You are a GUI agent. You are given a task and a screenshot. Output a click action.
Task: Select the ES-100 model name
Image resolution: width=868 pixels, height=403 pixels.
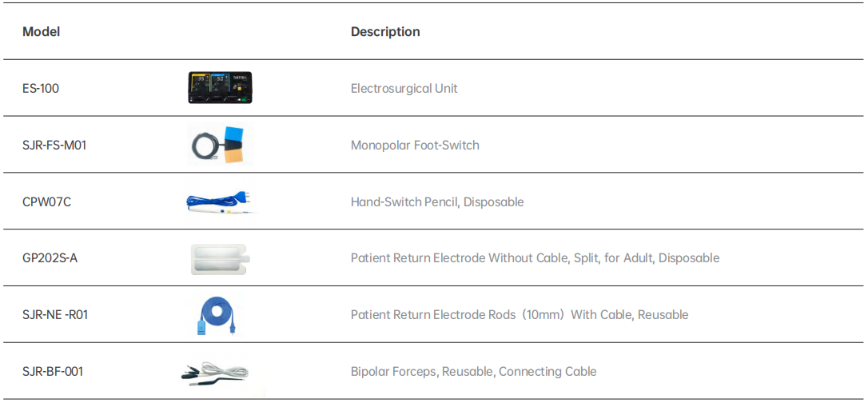41,88
